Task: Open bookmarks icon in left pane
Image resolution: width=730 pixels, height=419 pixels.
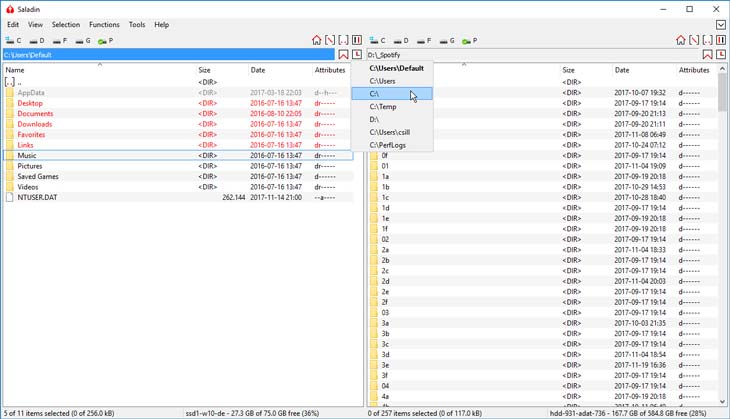Action: (x=344, y=55)
